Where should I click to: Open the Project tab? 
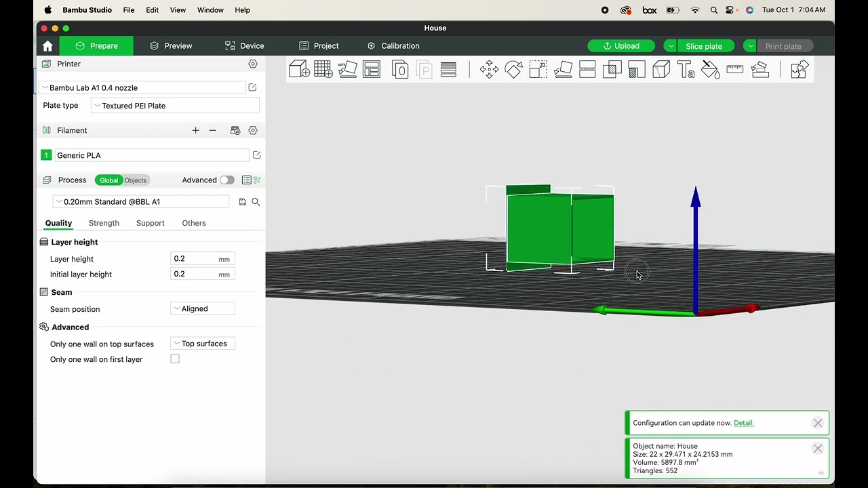pyautogui.click(x=319, y=46)
